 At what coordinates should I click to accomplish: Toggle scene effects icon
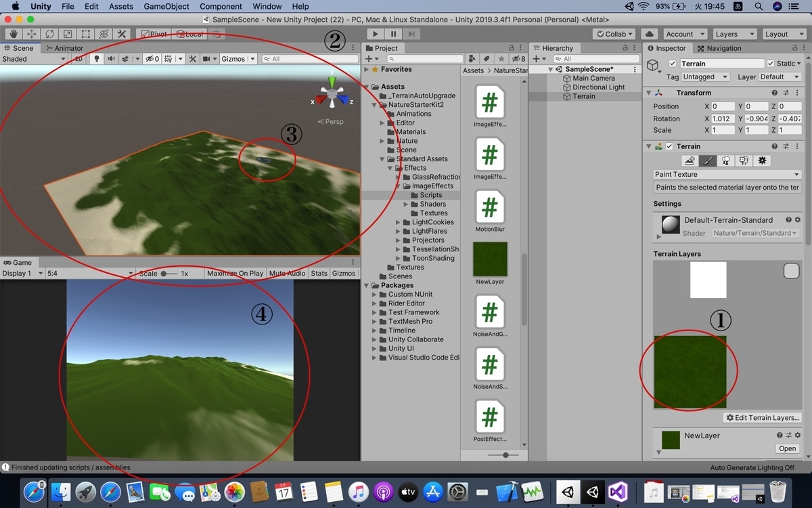(126, 59)
